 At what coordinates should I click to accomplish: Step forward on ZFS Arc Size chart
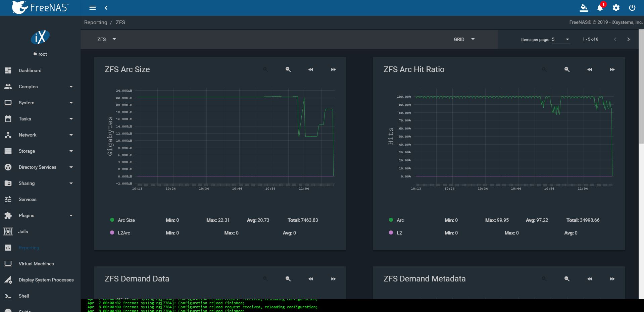tap(333, 69)
